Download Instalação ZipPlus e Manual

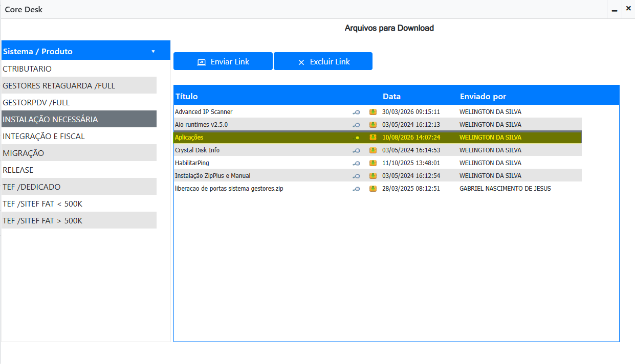(x=373, y=176)
